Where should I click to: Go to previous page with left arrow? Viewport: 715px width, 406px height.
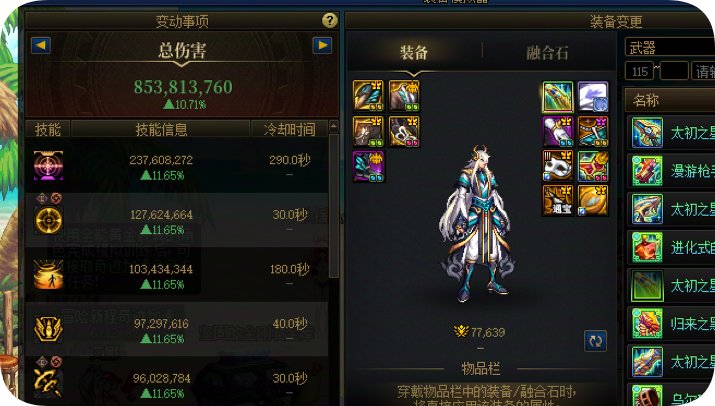[41, 45]
